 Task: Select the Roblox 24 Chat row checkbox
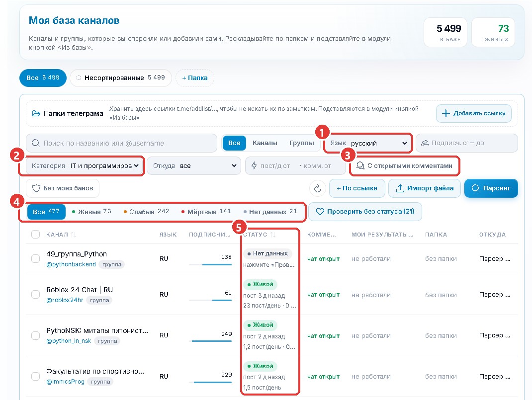coord(36,294)
